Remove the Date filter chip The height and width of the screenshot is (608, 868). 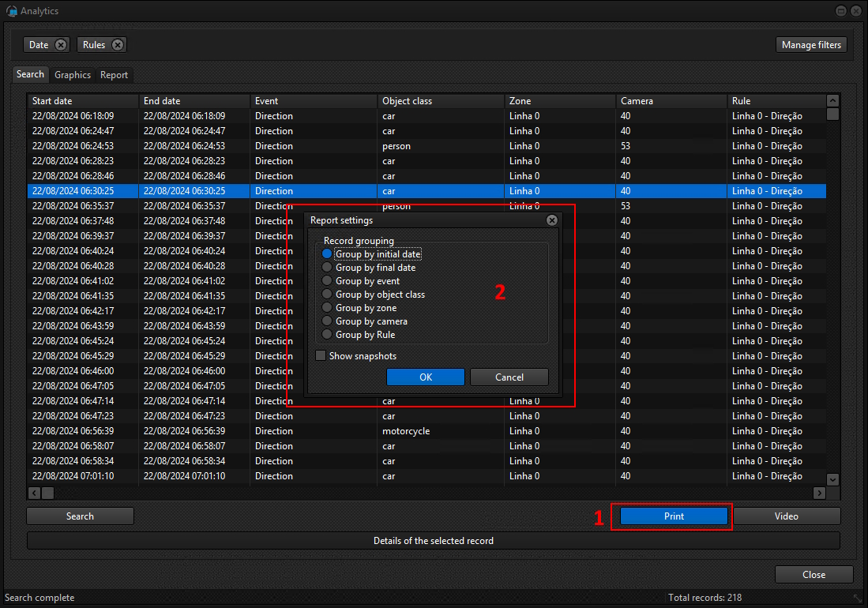tap(61, 45)
